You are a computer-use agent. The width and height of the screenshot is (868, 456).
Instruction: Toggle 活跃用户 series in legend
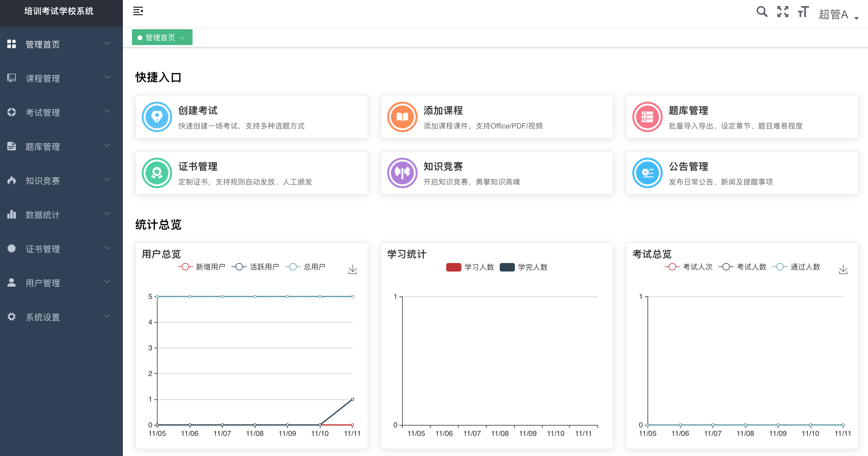(x=255, y=267)
